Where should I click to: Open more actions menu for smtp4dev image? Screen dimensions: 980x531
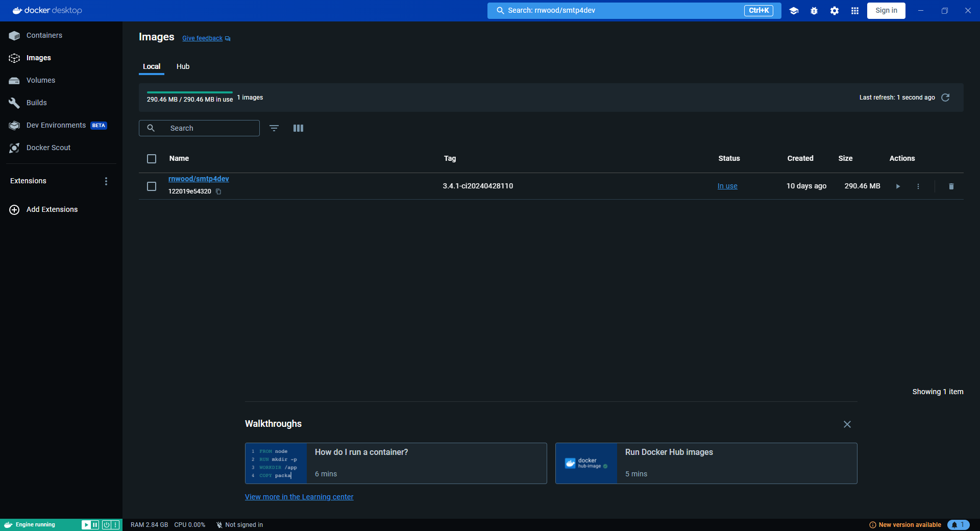918,186
